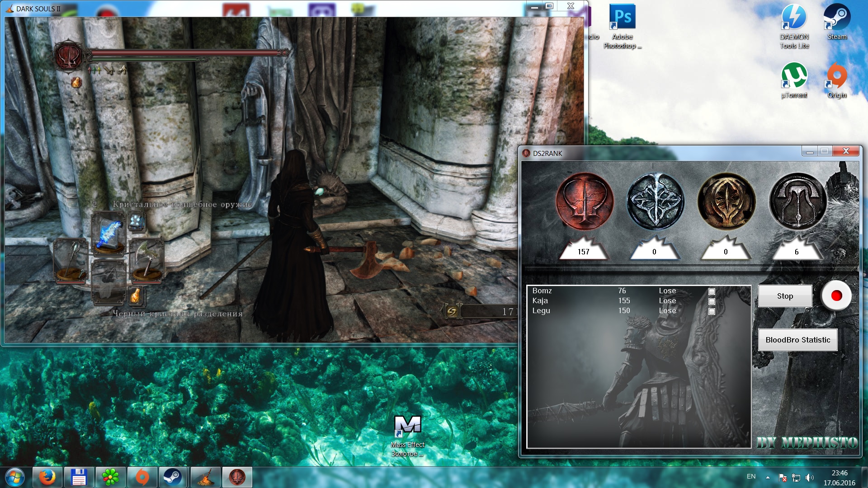Screen dimensions: 868x488
Task: Click the Stop button in DS2RANK
Action: [x=785, y=296]
